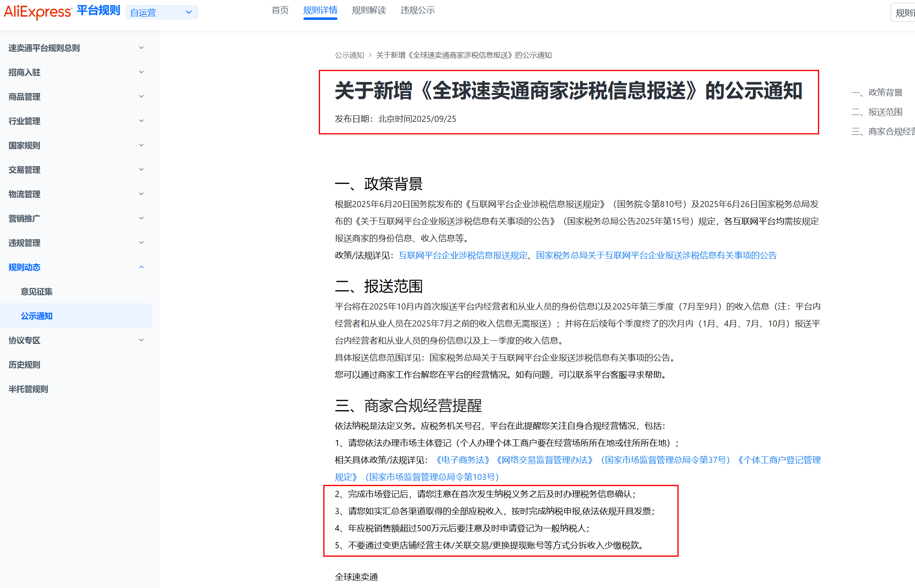Jump to 一、政策背景 in outline
The width and height of the screenshot is (915, 588).
[x=877, y=93]
